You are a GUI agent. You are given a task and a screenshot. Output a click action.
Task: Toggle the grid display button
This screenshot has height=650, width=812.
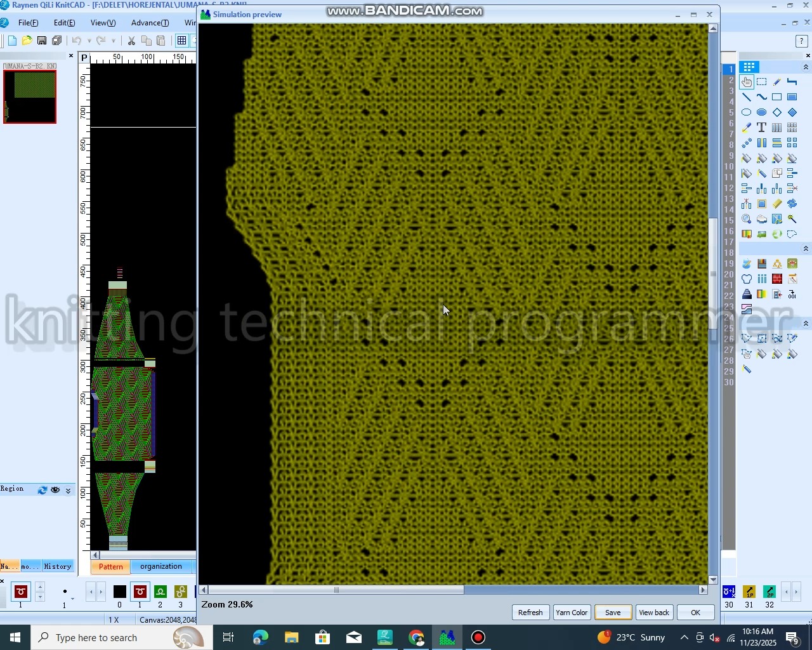[182, 41]
